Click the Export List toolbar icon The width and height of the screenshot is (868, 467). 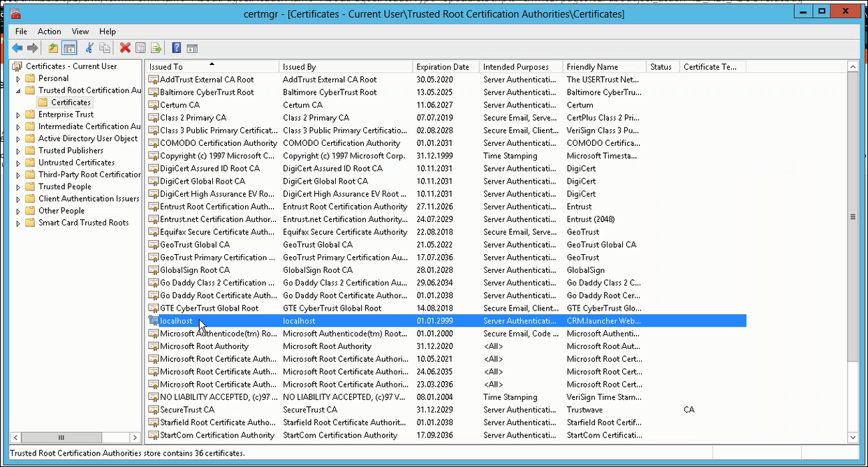pos(156,48)
